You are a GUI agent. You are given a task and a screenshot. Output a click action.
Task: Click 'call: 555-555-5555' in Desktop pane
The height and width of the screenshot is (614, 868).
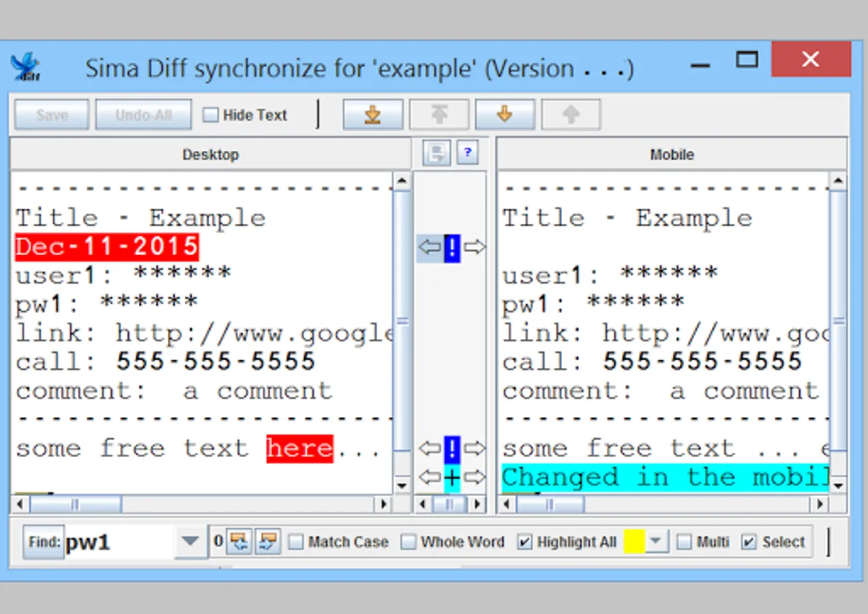coord(165,362)
